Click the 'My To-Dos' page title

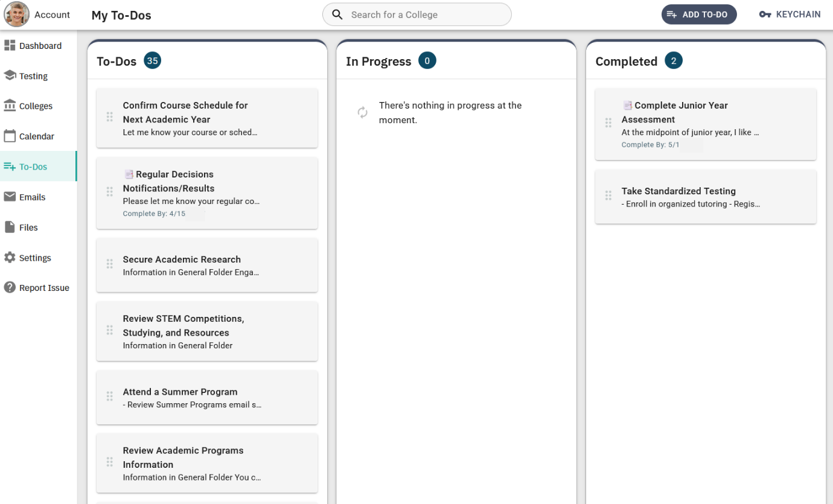click(121, 15)
